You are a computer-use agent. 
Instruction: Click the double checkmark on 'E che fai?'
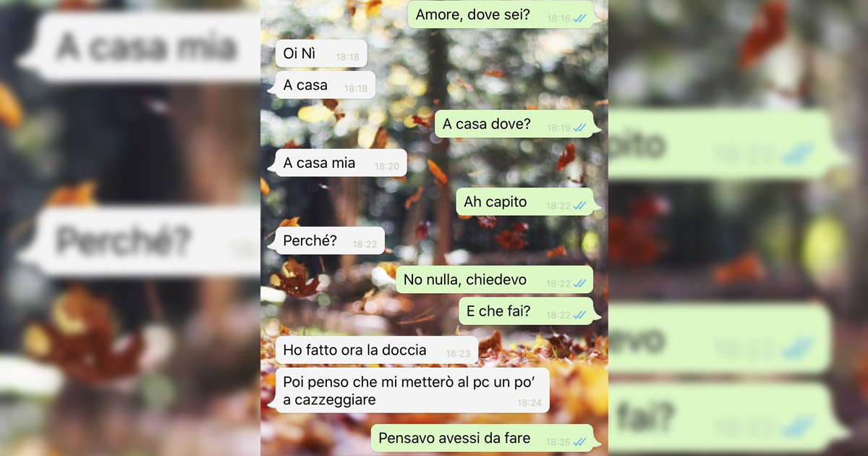580,316
